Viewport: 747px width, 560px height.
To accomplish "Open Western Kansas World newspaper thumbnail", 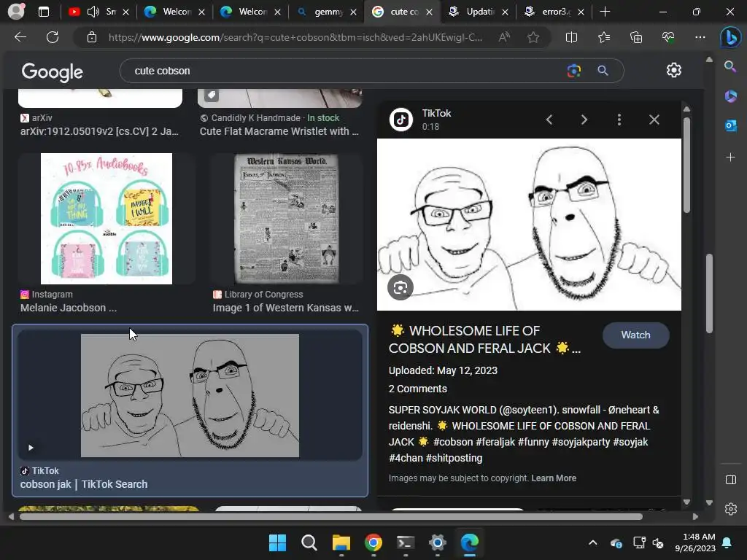I will pyautogui.click(x=286, y=219).
